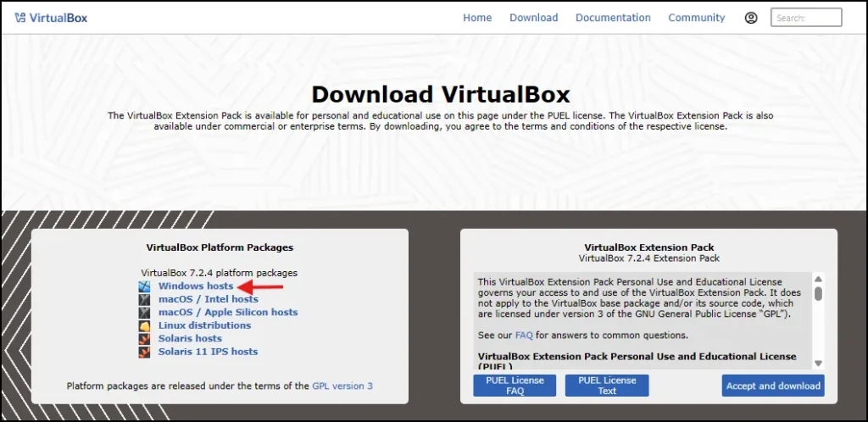Click the VirtualBox 7.2.4 platform packages text
This screenshot has width=868, height=422.
pos(220,273)
